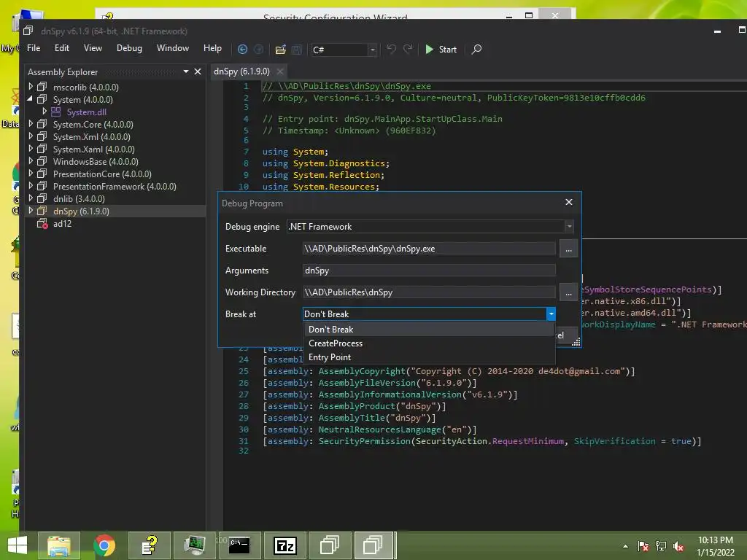Open the Debug engine .NET Framework dropdown
This screenshot has width=747, height=560.
click(x=430, y=227)
